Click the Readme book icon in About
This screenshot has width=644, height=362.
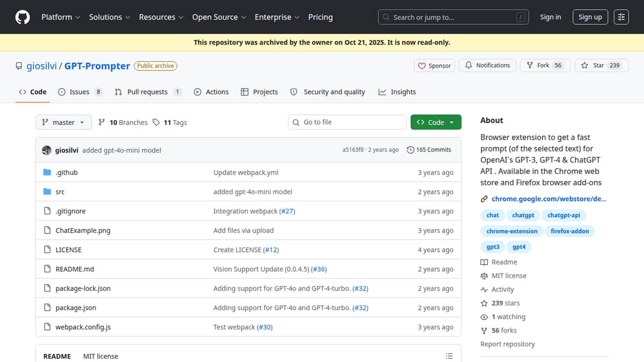pos(484,262)
